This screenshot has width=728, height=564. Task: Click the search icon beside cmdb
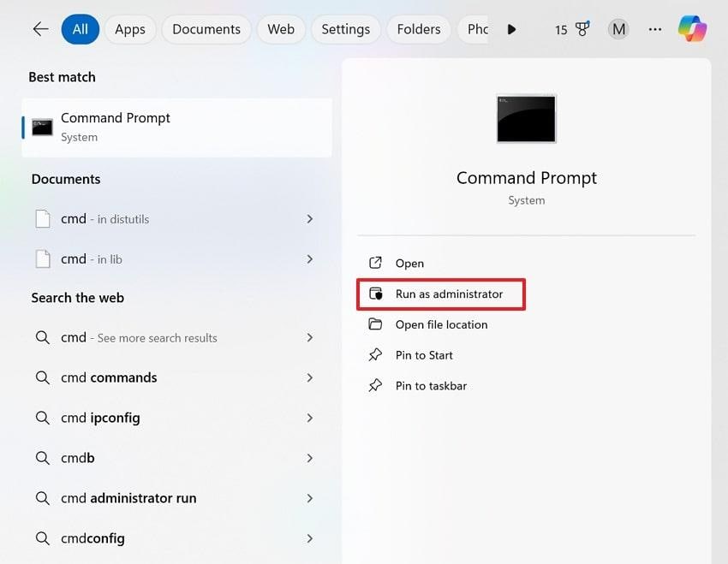click(x=42, y=458)
